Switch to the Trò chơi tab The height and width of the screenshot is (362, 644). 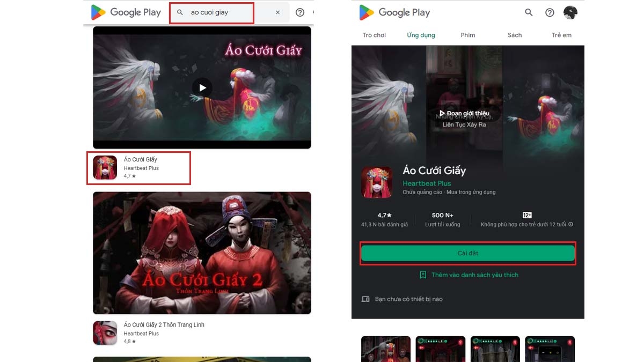(x=374, y=35)
